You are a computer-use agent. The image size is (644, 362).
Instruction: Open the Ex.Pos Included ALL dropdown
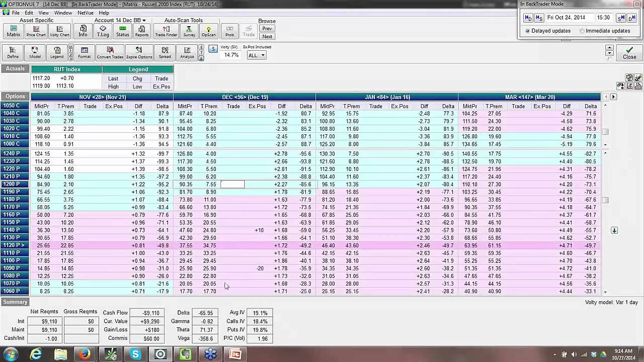[x=256, y=55]
